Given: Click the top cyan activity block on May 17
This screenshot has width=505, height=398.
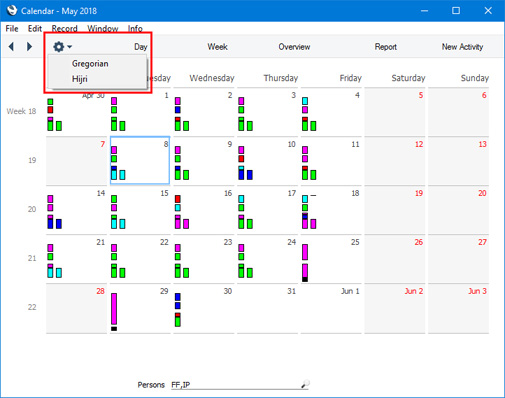Looking at the screenshot, I should coord(241,199).
